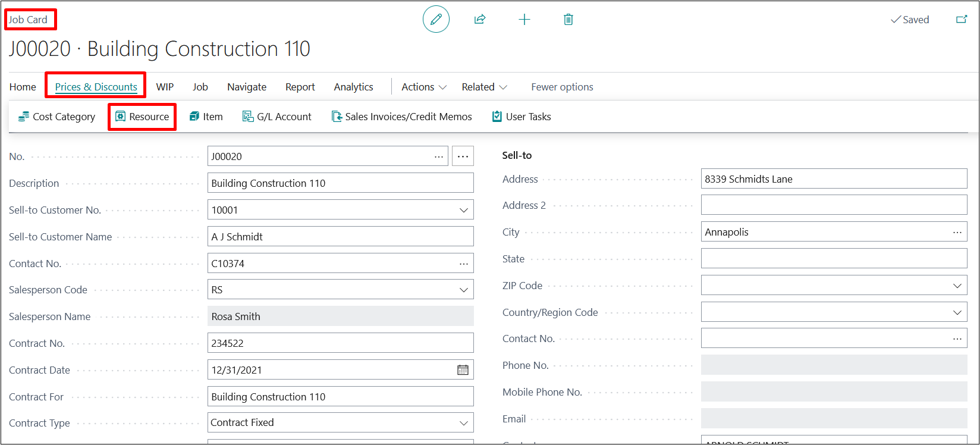Click the pencil edit icon
Screen dimensions: 980x445
(436, 20)
